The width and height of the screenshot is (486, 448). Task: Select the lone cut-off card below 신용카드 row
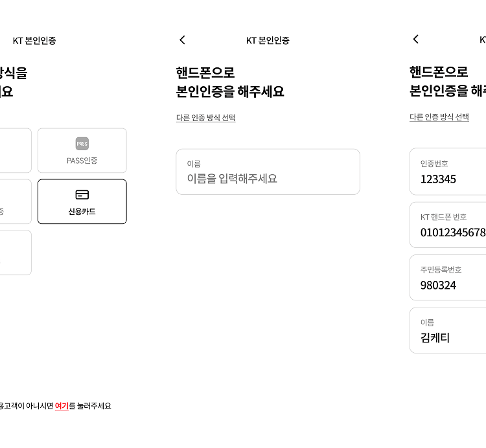(x=16, y=252)
